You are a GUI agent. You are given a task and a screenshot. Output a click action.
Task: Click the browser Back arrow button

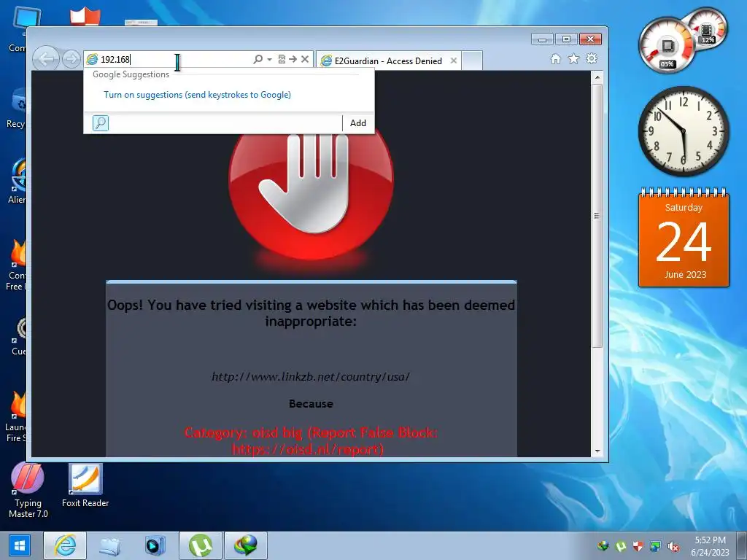(x=46, y=59)
